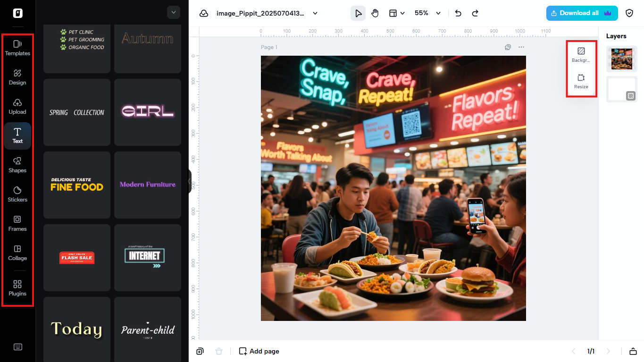The image size is (644, 362).
Task: Expand the file name dropdown
Action: [x=315, y=13]
